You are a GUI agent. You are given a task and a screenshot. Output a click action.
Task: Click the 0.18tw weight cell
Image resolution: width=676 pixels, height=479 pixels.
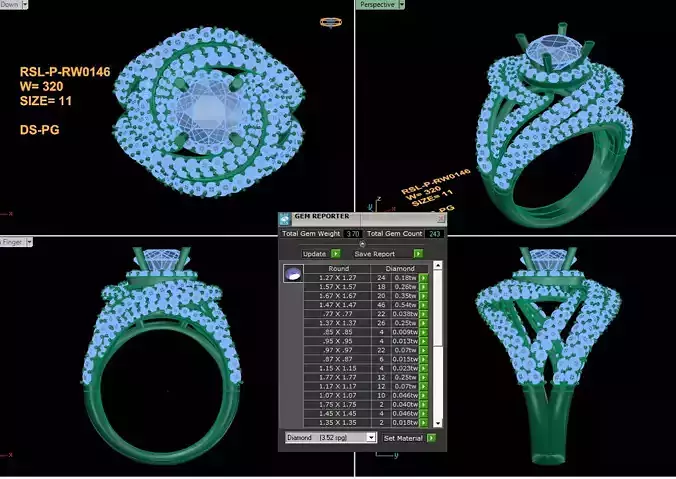[405, 278]
